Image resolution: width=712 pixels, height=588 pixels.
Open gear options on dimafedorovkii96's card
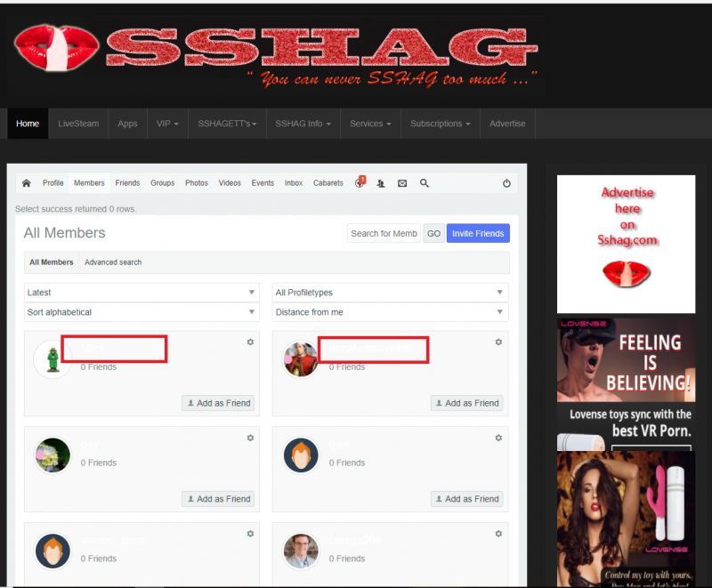[498, 342]
